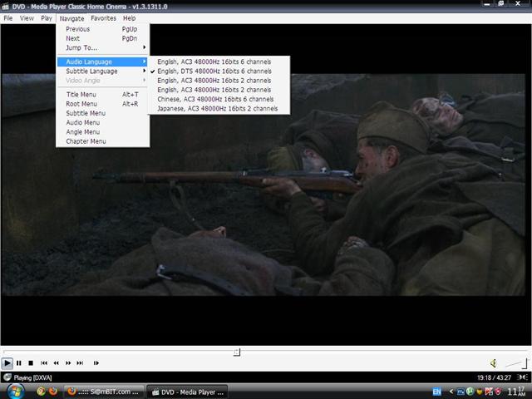
Task: Open the DVD Angle Menu entry
Action: click(102, 132)
